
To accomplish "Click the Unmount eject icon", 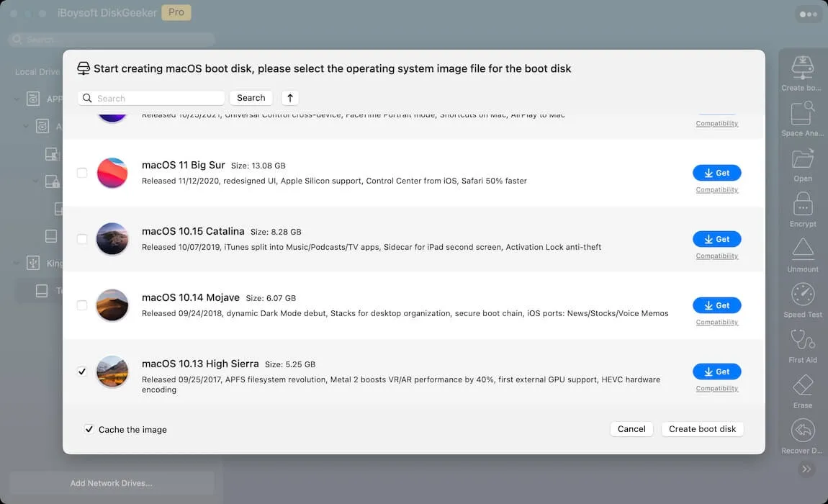I will (x=802, y=249).
